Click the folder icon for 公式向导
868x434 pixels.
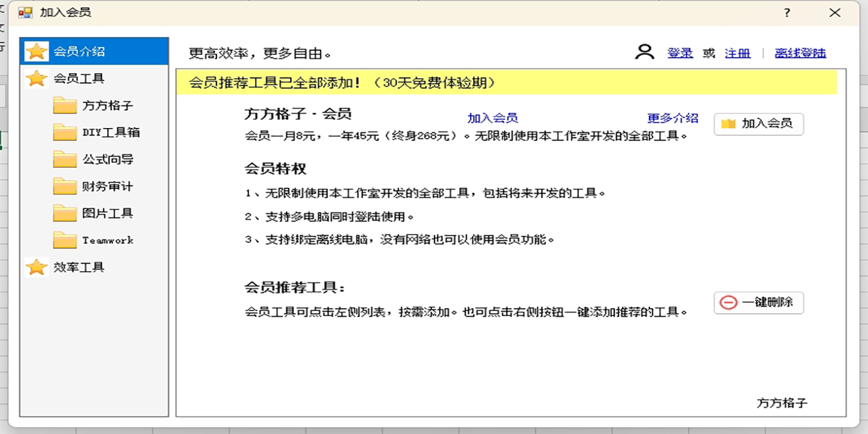(x=65, y=159)
